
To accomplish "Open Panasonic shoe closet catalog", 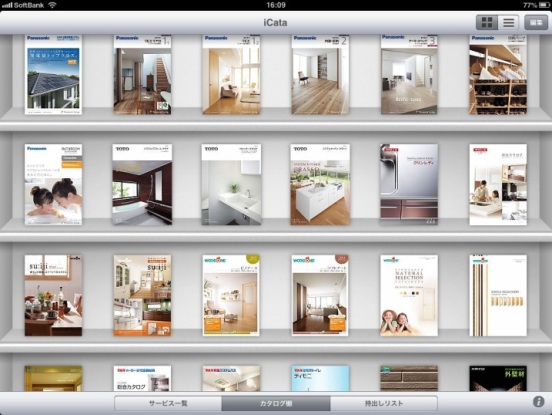I will coord(498,74).
